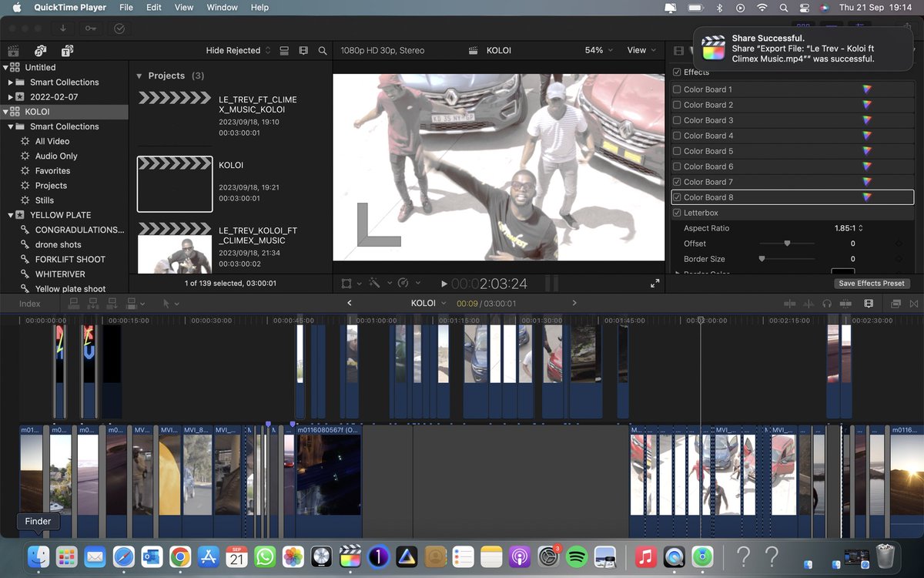
Task: Adjust the Letterbox Offset slider
Action: (x=787, y=244)
